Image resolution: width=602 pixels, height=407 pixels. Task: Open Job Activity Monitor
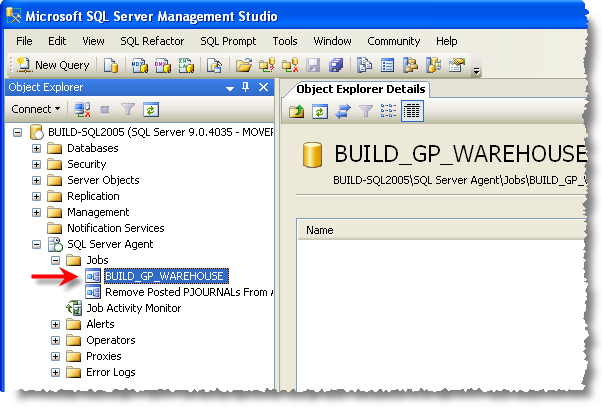click(133, 308)
